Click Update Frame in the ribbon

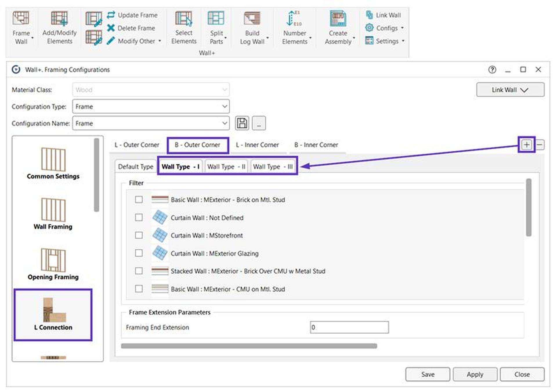pyautogui.click(x=132, y=15)
